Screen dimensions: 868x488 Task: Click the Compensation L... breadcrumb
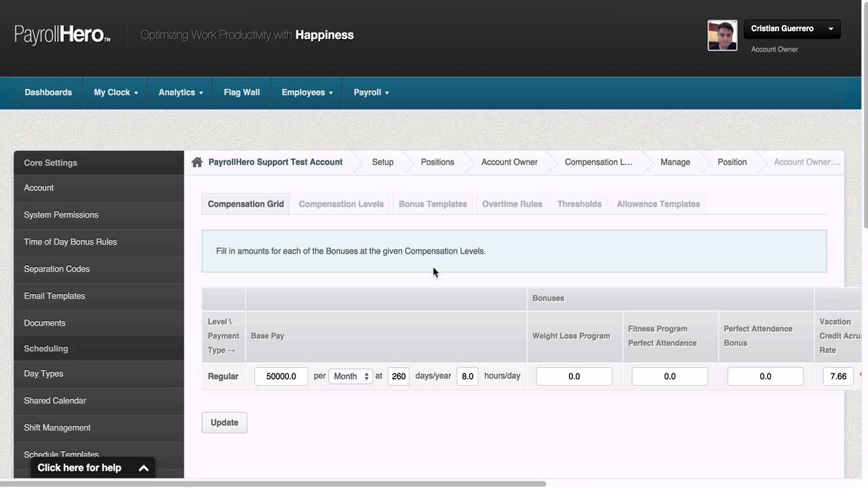598,162
